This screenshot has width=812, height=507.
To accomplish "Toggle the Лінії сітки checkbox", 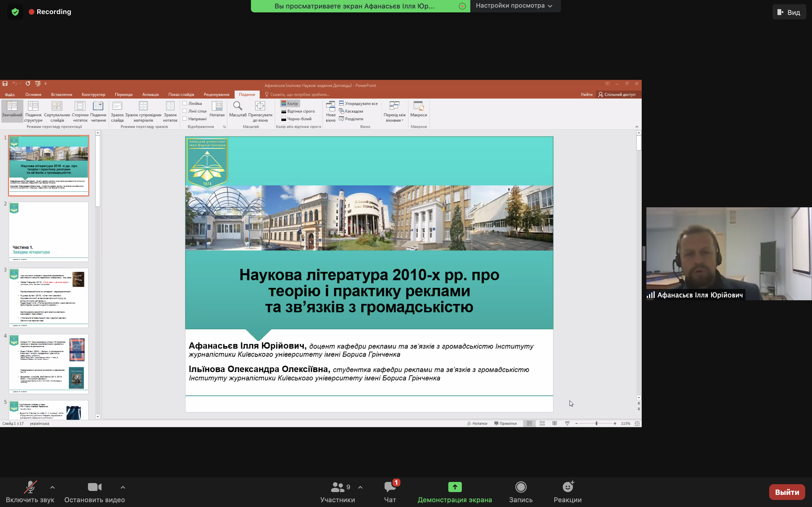I will click(185, 111).
